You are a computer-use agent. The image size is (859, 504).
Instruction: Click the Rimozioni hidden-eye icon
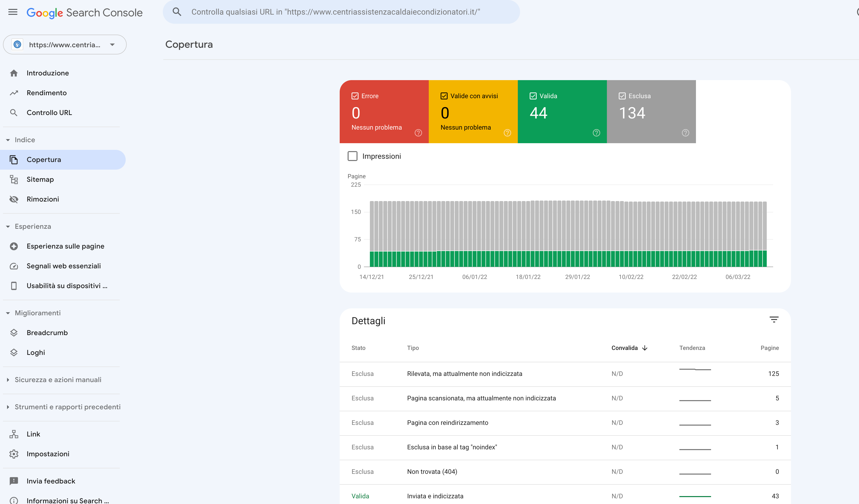[14, 199]
